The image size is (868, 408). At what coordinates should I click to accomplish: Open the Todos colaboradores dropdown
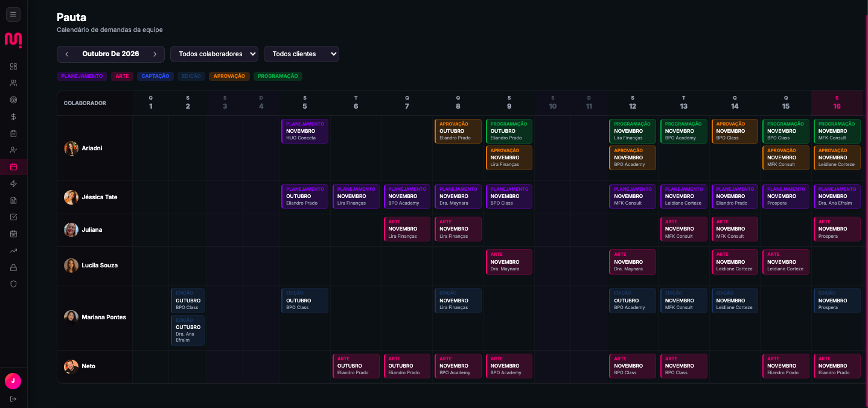[214, 54]
